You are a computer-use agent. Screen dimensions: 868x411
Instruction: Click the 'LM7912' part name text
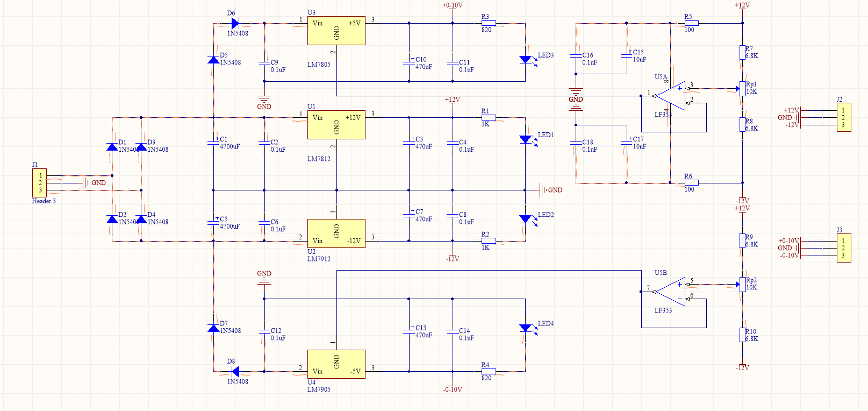319,259
